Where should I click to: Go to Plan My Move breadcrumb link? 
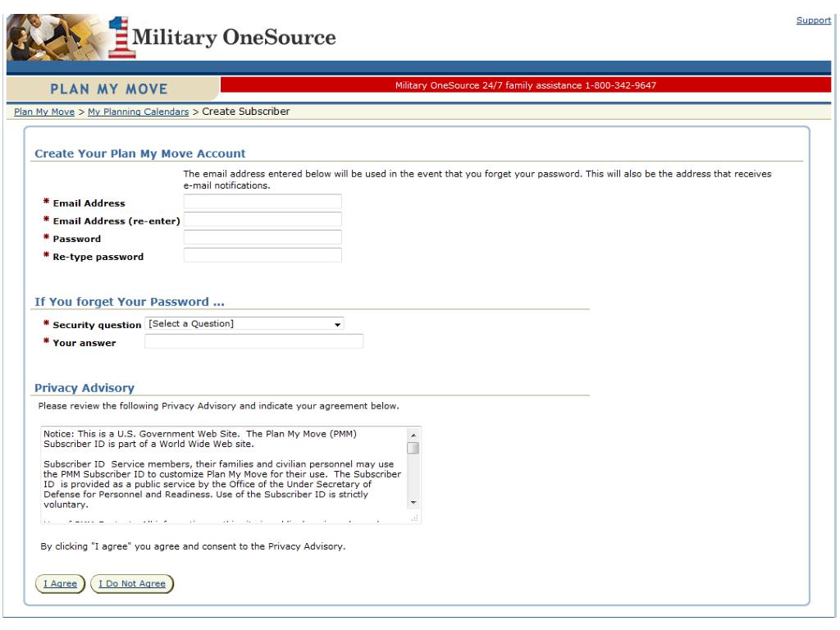pos(44,112)
